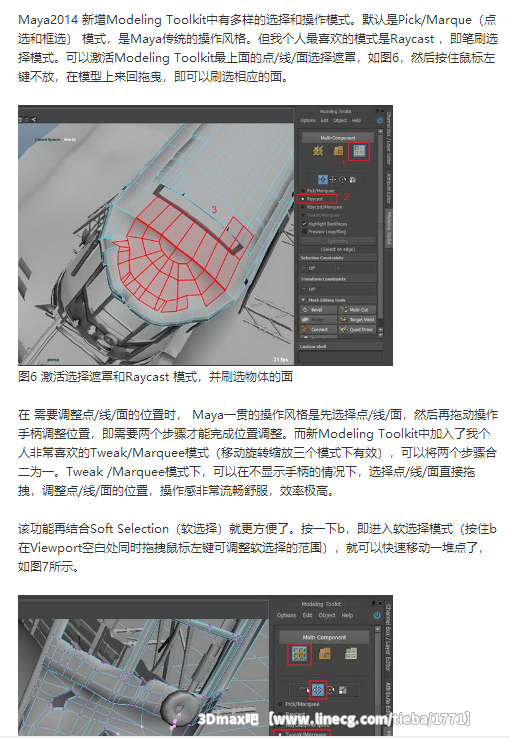The image size is (510, 738).
Task: Collapse Selection Constraints header in figure 6
Action: click(x=338, y=258)
